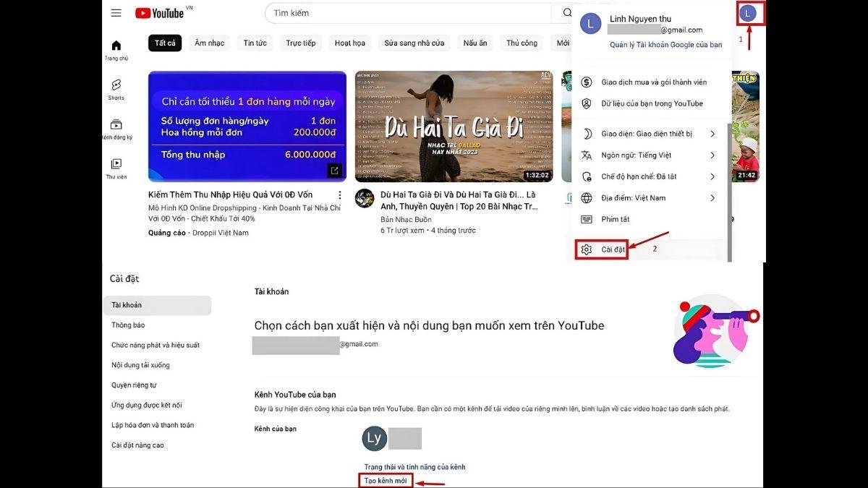Screen dimensions: 868x488
Task: Click the Droppii Việt Nam advertiser name
Action: point(221,233)
